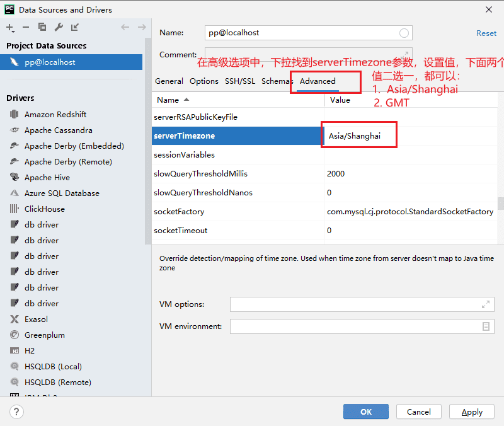This screenshot has width=504, height=426.
Task: Click the Reset link
Action: click(x=486, y=33)
